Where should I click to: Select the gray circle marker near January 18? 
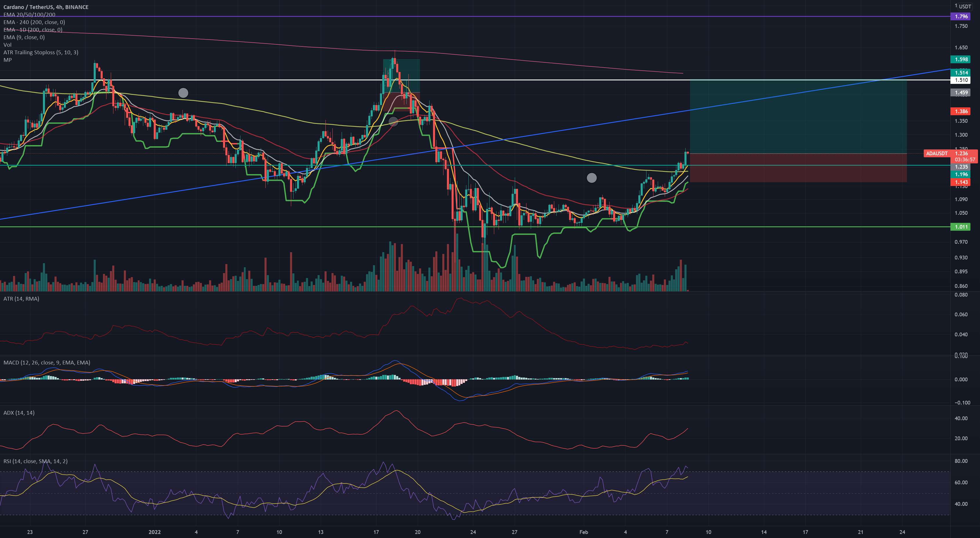coord(393,122)
